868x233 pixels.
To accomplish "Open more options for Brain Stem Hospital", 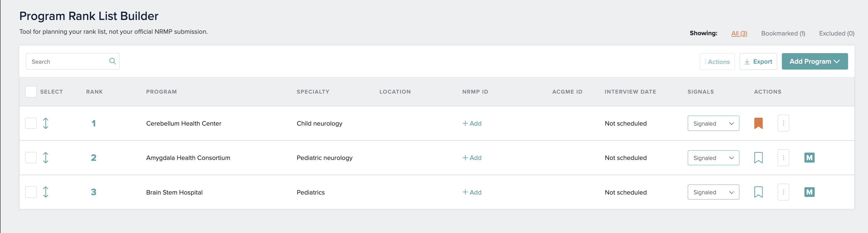I will click(783, 192).
